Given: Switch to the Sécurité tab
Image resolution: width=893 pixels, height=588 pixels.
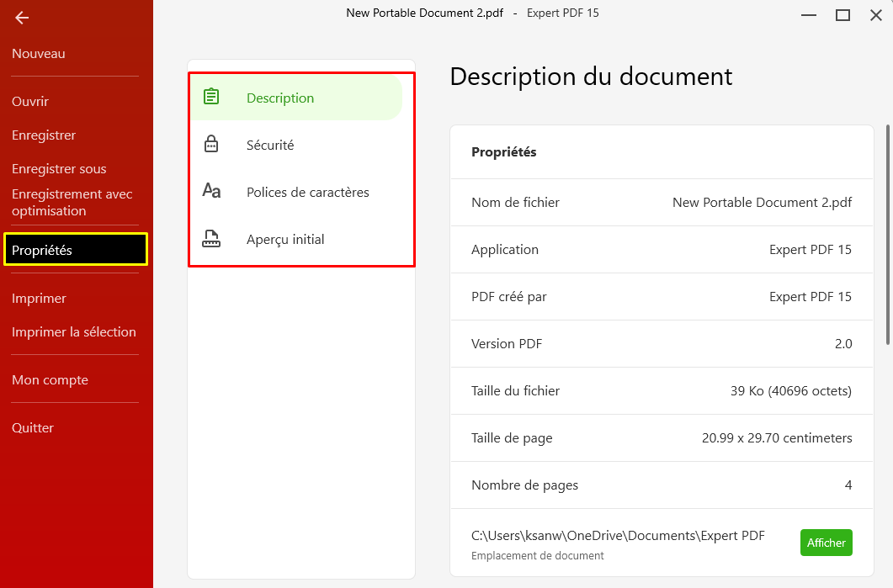Looking at the screenshot, I should coord(295,146).
